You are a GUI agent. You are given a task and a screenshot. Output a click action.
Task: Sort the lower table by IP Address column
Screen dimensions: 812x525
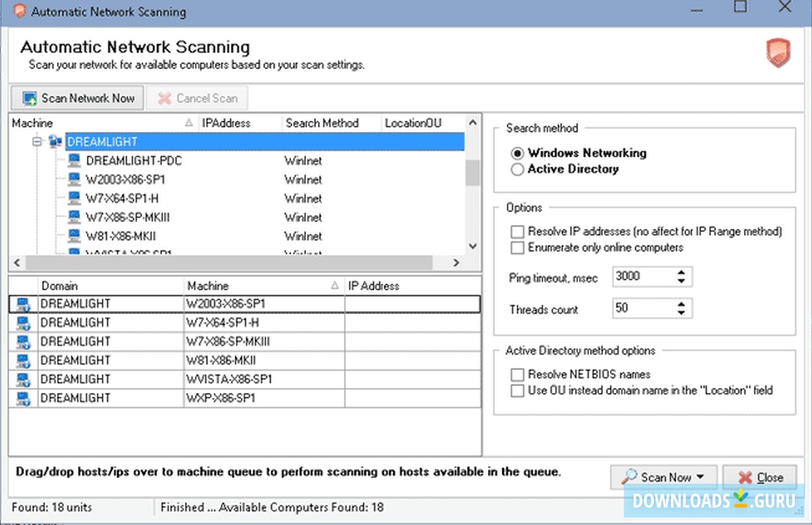pyautogui.click(x=373, y=286)
